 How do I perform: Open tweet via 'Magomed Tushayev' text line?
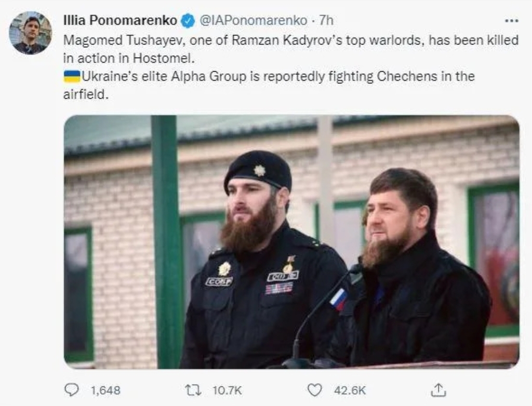pyautogui.click(x=291, y=40)
